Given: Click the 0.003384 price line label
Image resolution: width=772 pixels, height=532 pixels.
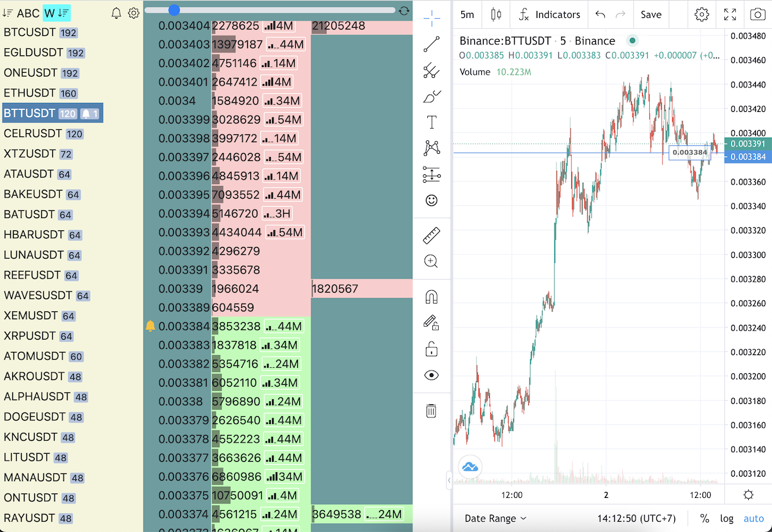Looking at the screenshot, I should [x=690, y=152].
